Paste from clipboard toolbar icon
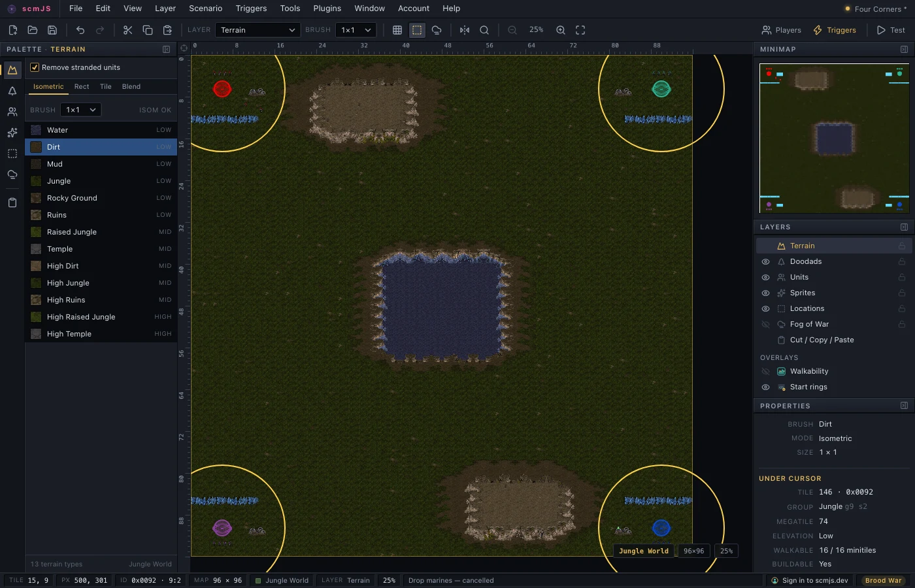 [167, 30]
